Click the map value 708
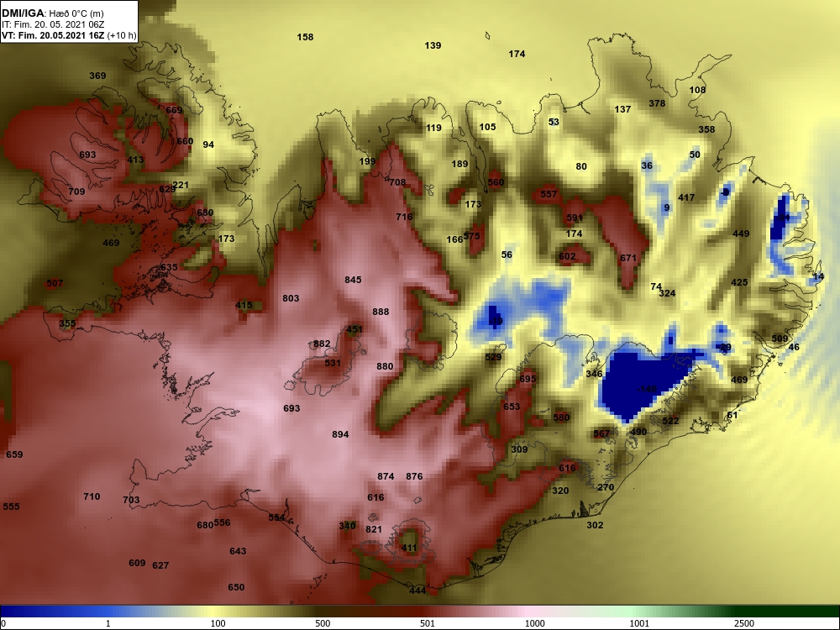This screenshot has width=840, height=630. pos(397,182)
